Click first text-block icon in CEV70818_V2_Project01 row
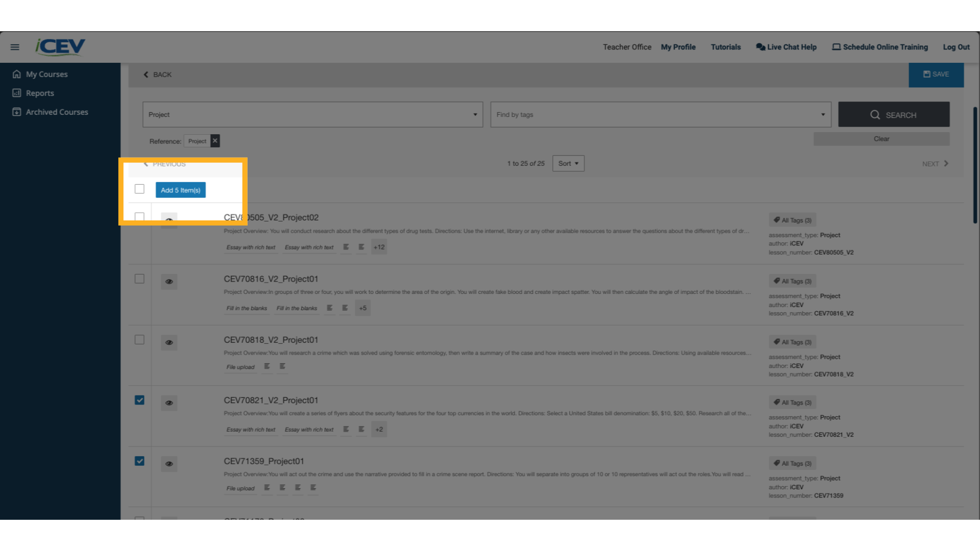This screenshot has width=980, height=551. 267,366
